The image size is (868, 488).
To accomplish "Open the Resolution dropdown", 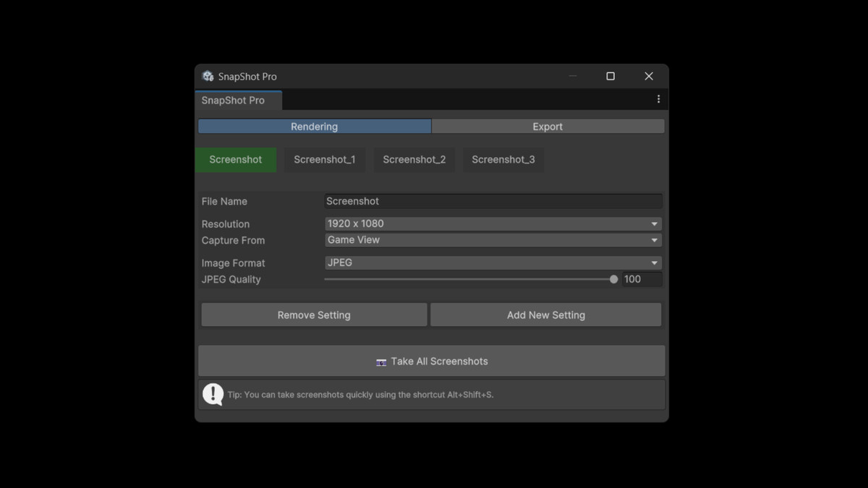I will [x=493, y=223].
